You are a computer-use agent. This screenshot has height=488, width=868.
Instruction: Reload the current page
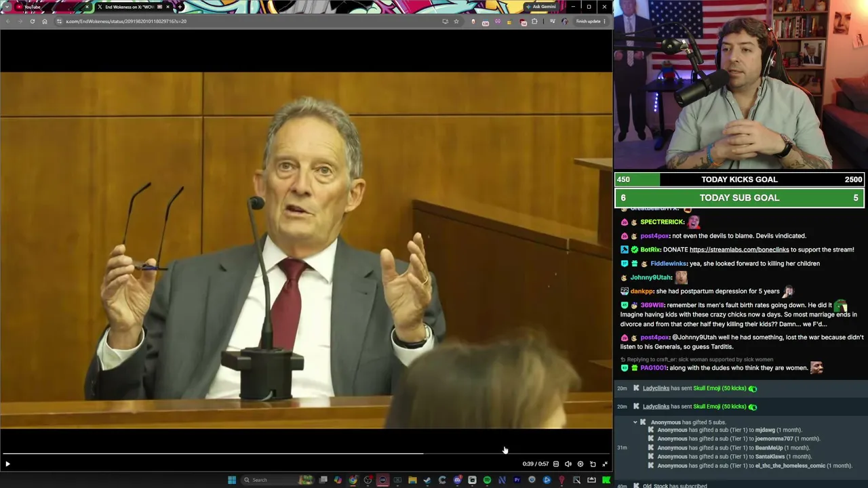pyautogui.click(x=32, y=21)
